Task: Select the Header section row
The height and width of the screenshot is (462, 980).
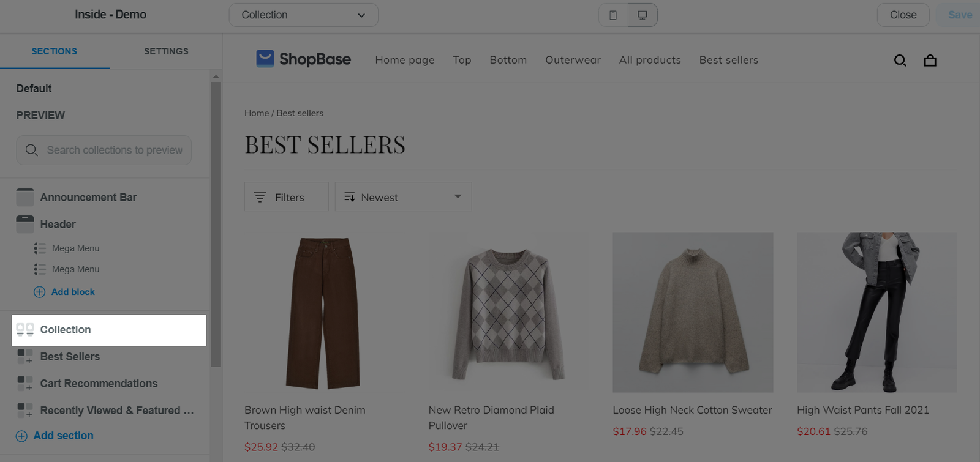Action: (109, 225)
